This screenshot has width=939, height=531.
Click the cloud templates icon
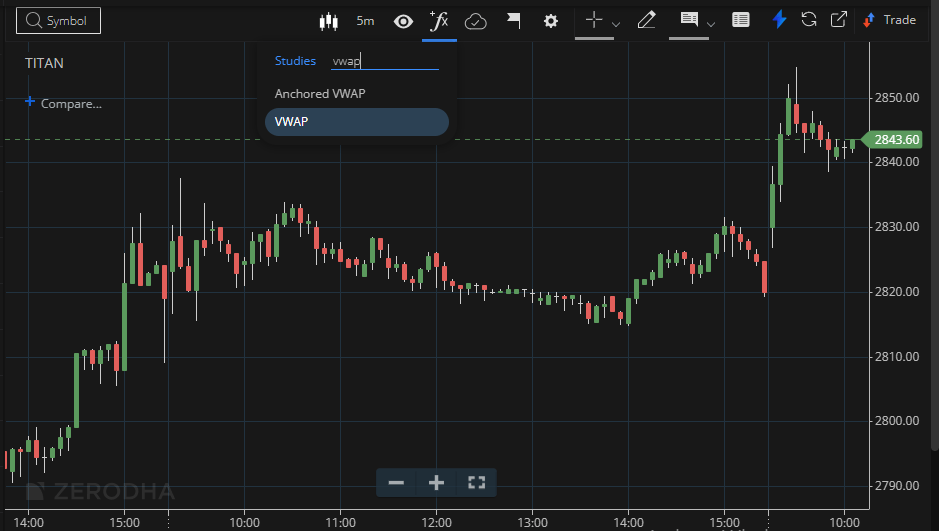pos(475,22)
